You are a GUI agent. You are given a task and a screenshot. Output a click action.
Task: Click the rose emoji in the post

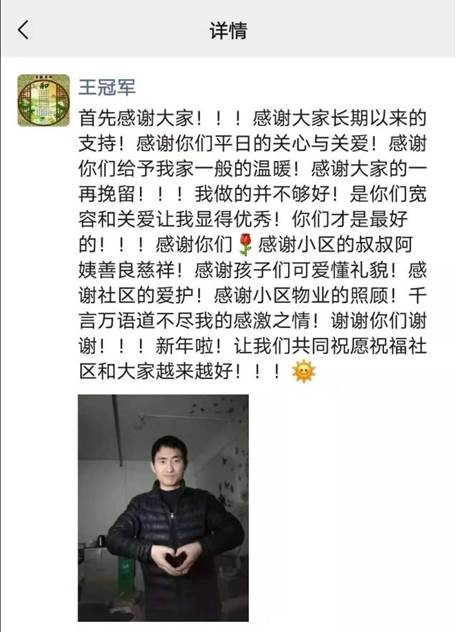click(245, 245)
